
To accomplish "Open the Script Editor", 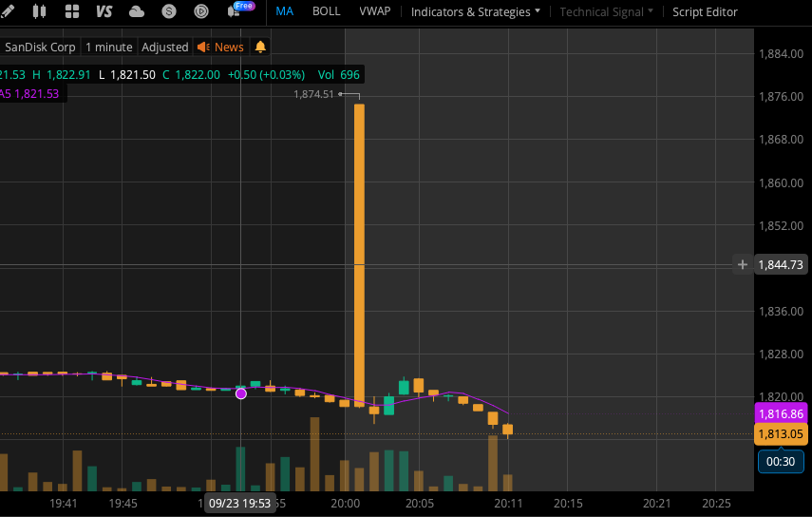I will click(705, 12).
